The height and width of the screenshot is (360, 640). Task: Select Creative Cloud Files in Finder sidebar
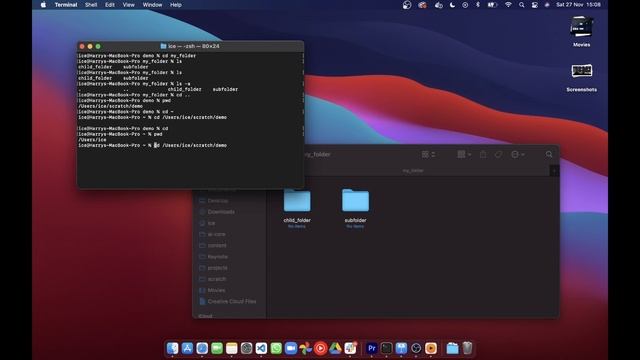point(232,302)
